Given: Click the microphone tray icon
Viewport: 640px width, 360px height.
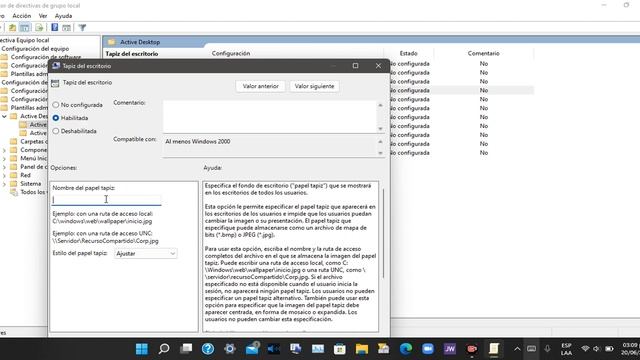Looking at the screenshot, I should [x=547, y=349].
